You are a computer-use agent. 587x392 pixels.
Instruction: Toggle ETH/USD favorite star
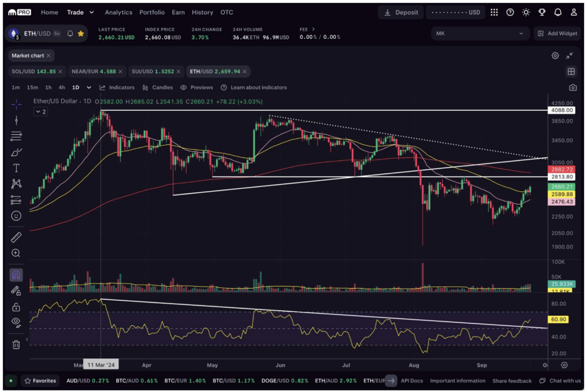pyautogui.click(x=80, y=34)
